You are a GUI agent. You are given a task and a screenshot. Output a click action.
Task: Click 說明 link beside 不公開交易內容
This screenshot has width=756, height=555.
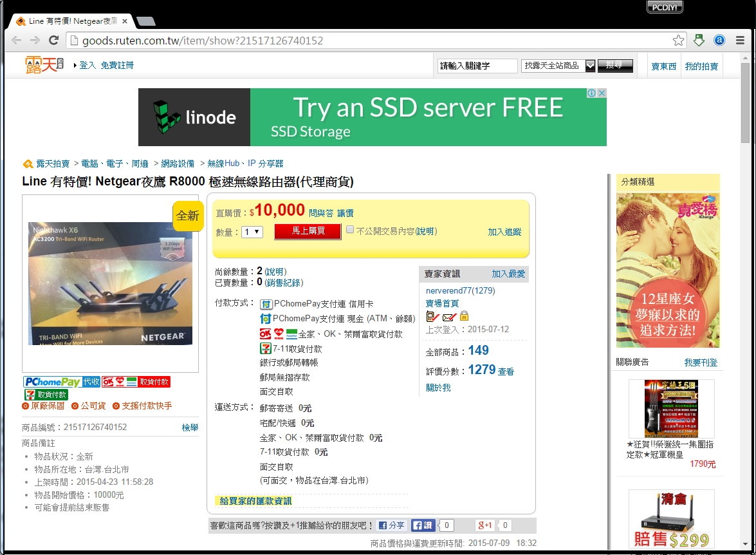[x=425, y=231]
